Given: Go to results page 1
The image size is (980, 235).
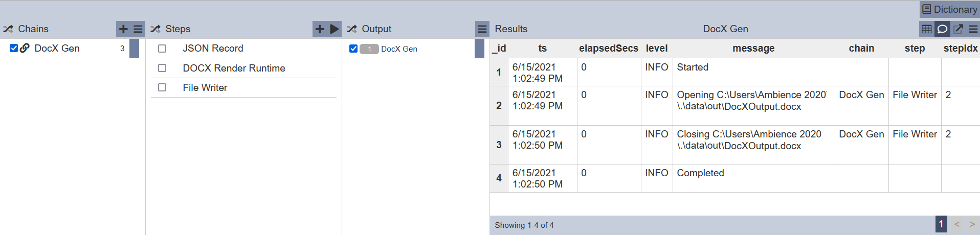Looking at the screenshot, I should click(x=941, y=224).
